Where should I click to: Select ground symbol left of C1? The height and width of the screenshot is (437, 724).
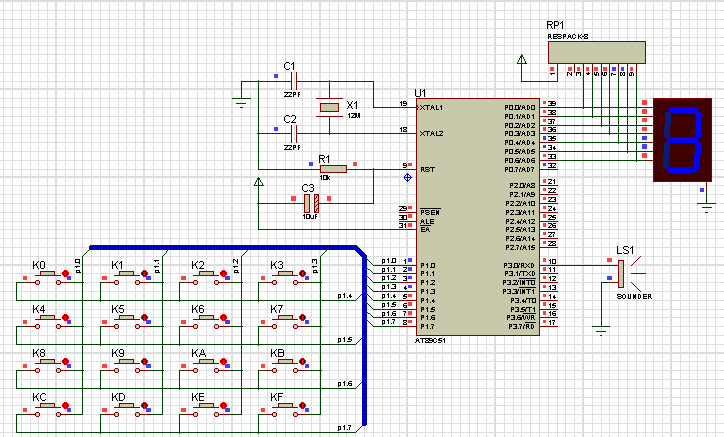pyautogui.click(x=241, y=103)
